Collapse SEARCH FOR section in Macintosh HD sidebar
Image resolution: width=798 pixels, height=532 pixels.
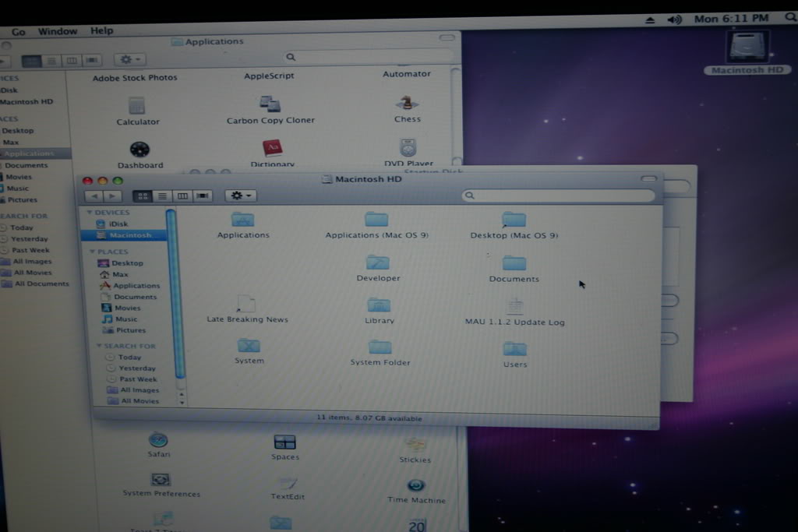pos(99,346)
